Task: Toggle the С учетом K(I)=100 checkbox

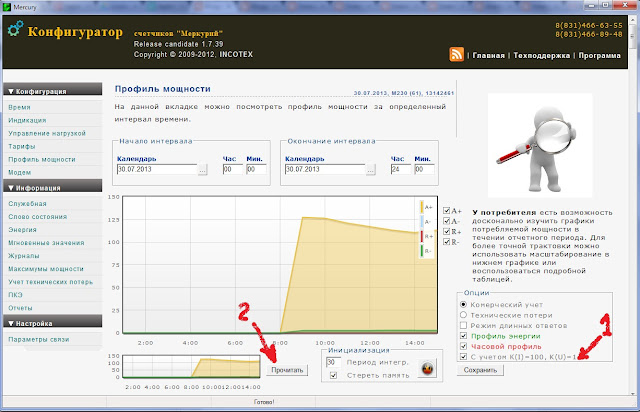Action: (463, 356)
